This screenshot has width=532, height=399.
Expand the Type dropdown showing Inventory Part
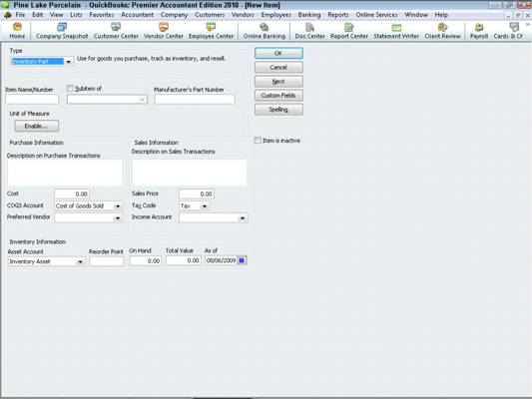coord(69,62)
